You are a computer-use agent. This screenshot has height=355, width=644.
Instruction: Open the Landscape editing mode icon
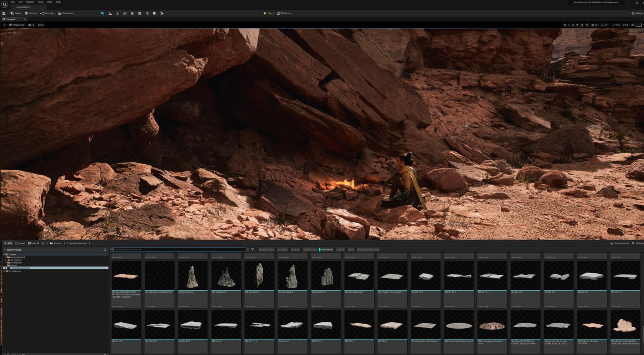(x=110, y=13)
